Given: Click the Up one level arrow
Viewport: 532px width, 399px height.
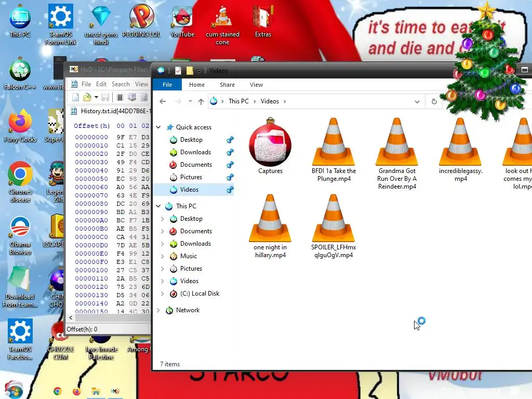Looking at the screenshot, I should 201,101.
